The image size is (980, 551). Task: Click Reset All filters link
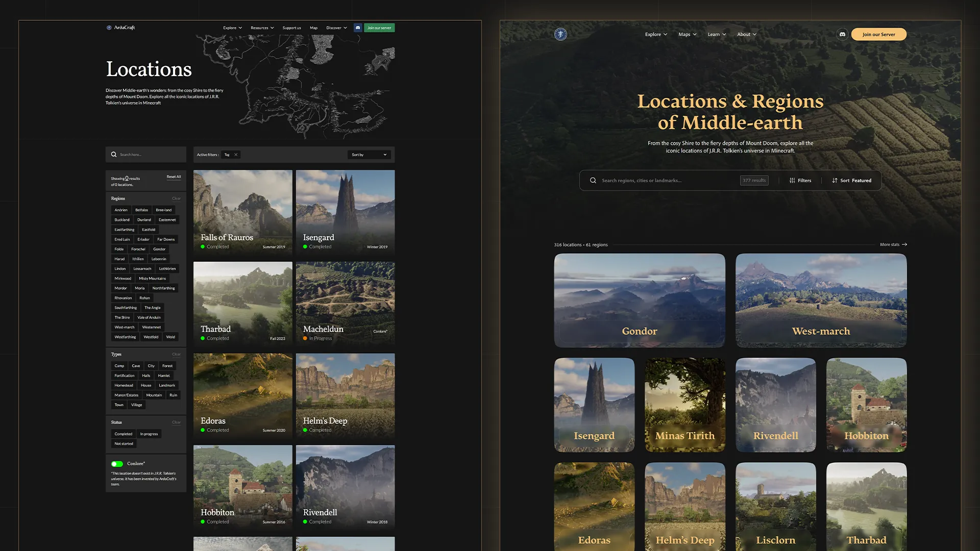[174, 177]
